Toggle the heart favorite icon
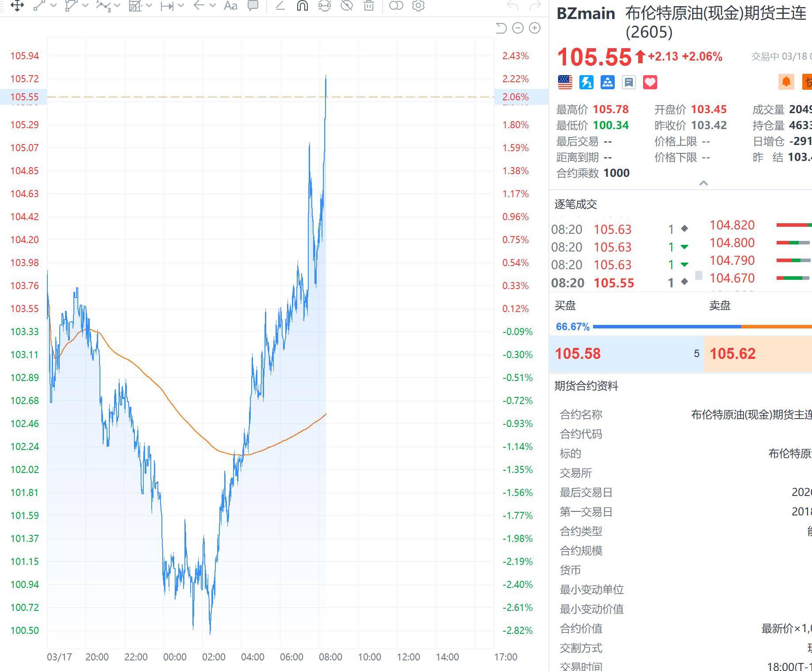Image resolution: width=812 pixels, height=671 pixels. click(x=650, y=82)
